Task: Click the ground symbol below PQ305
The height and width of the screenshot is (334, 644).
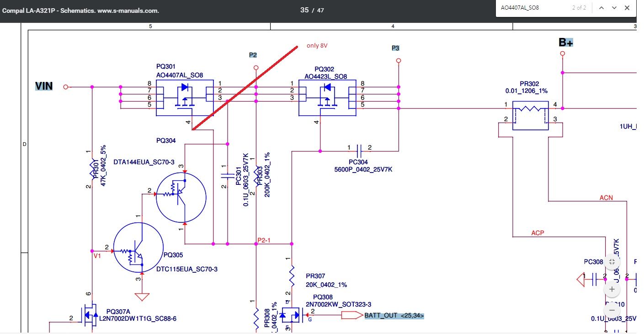Action: [x=142, y=296]
